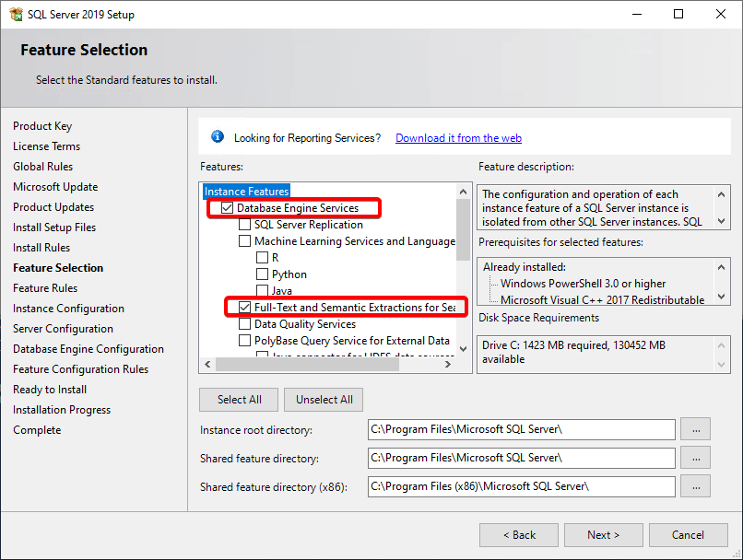Click the Drive C disk space text
Image resolution: width=743 pixels, height=560 pixels.
(x=573, y=352)
